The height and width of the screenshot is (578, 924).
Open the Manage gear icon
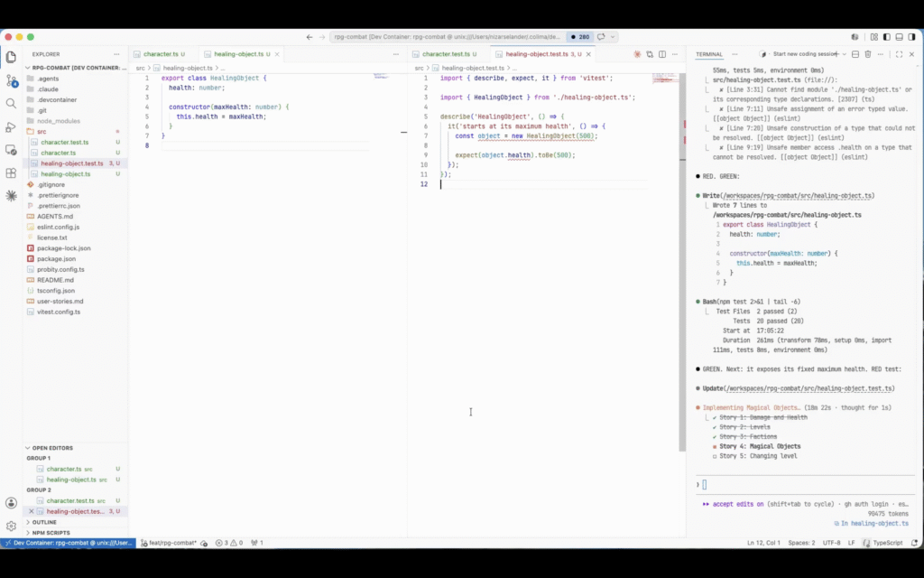[11, 527]
